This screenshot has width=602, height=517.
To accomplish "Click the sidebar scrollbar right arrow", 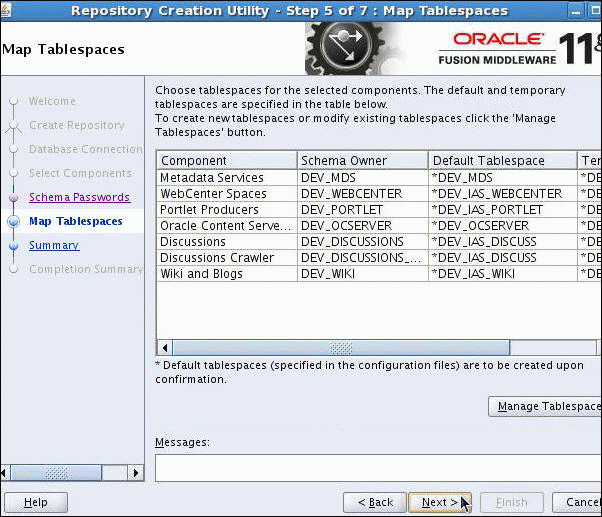I will [x=136, y=473].
